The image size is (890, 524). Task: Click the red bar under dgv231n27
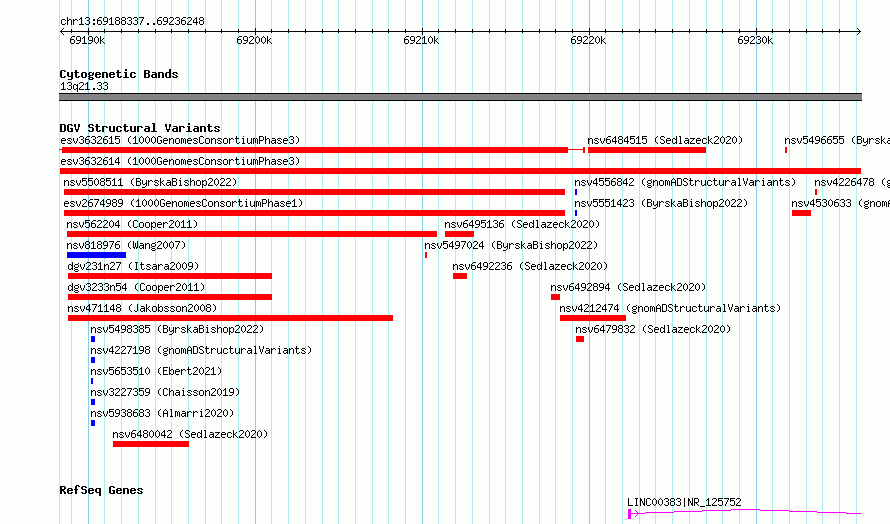coord(170,276)
